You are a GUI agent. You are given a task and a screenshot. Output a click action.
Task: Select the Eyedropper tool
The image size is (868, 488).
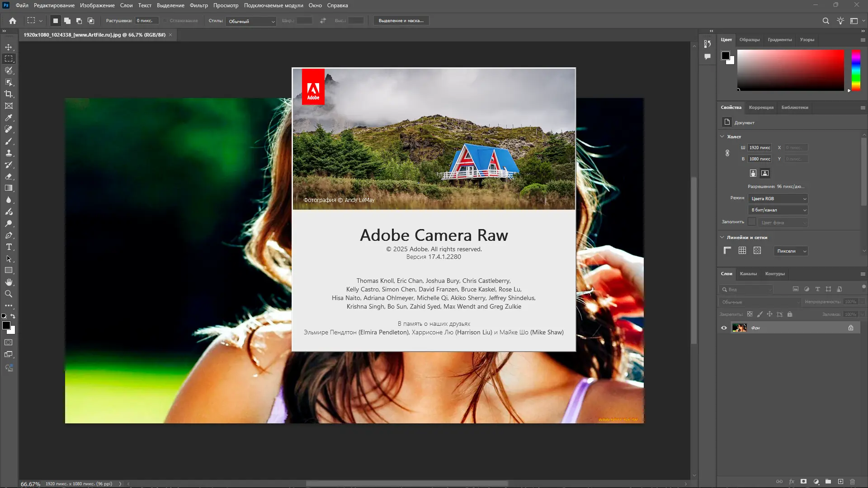pyautogui.click(x=9, y=117)
